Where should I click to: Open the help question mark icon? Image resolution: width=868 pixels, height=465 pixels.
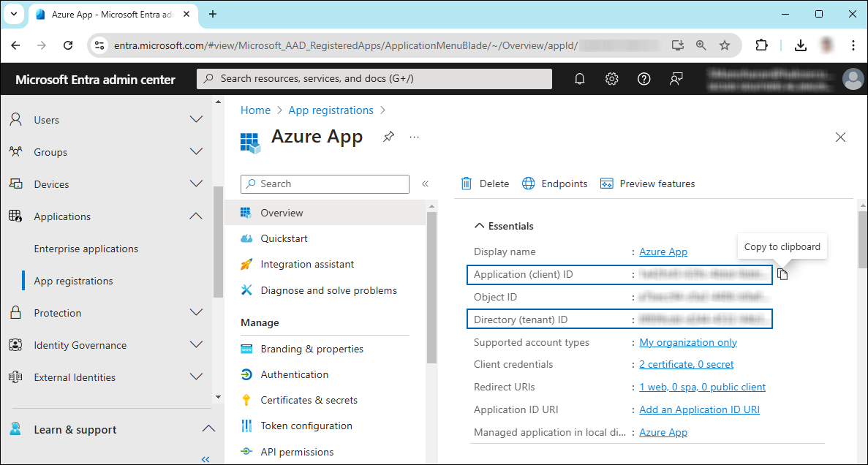(644, 79)
